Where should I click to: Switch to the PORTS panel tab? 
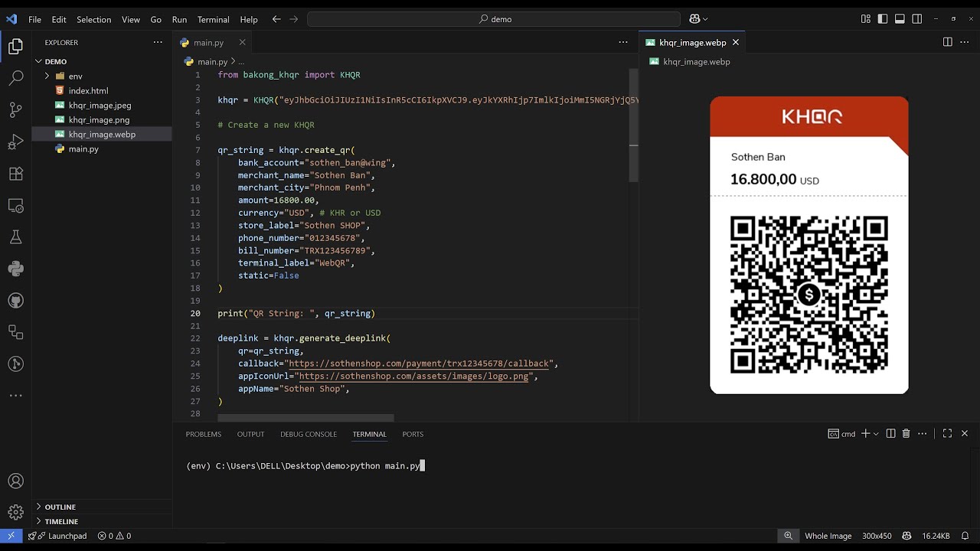point(413,434)
